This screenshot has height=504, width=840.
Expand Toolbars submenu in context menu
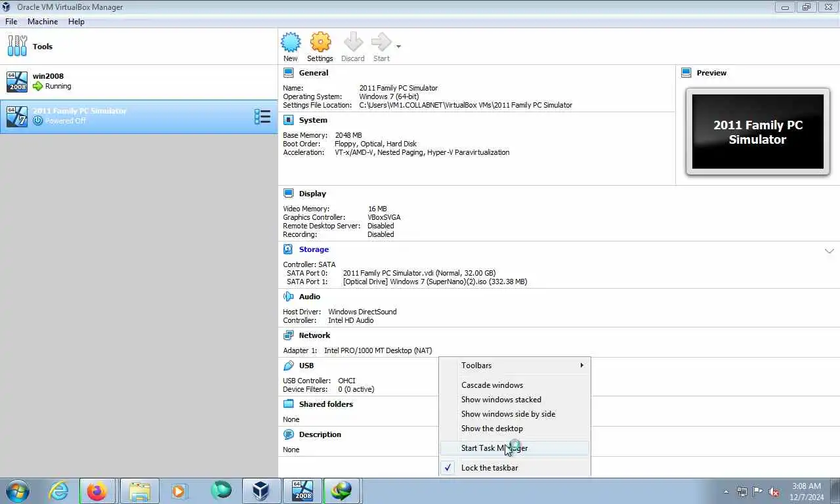pyautogui.click(x=514, y=366)
